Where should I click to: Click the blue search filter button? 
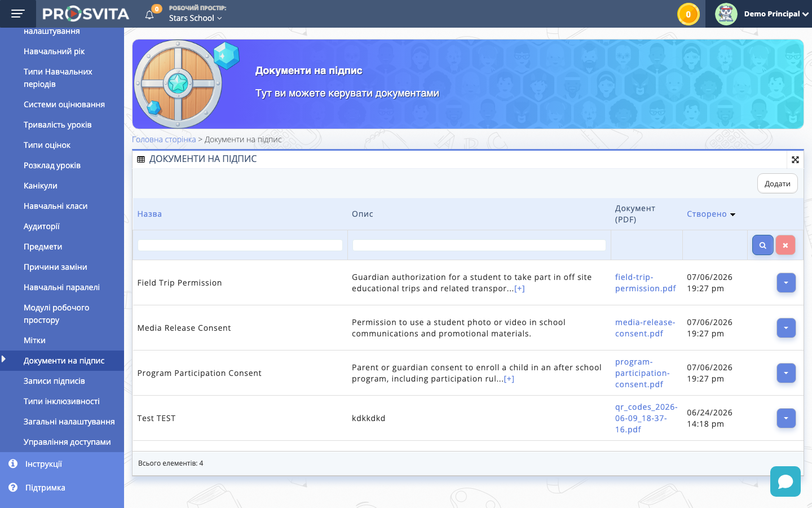(x=762, y=245)
